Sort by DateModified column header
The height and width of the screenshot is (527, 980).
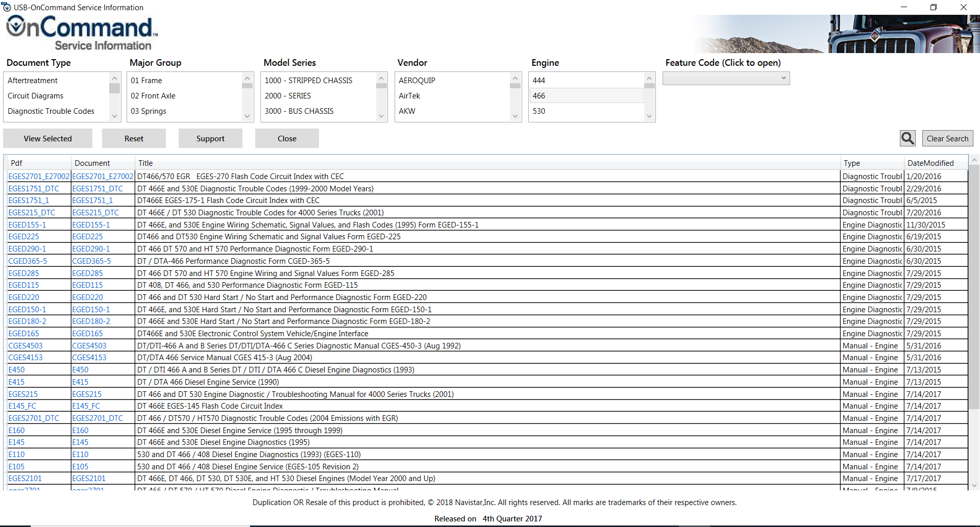point(936,163)
